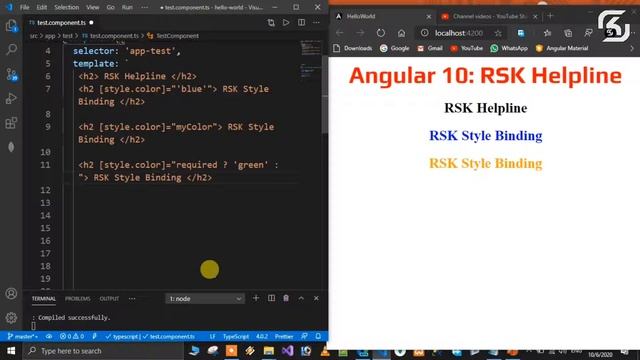The width and height of the screenshot is (640, 360).
Task: Open the View menu
Action: coord(93,7)
